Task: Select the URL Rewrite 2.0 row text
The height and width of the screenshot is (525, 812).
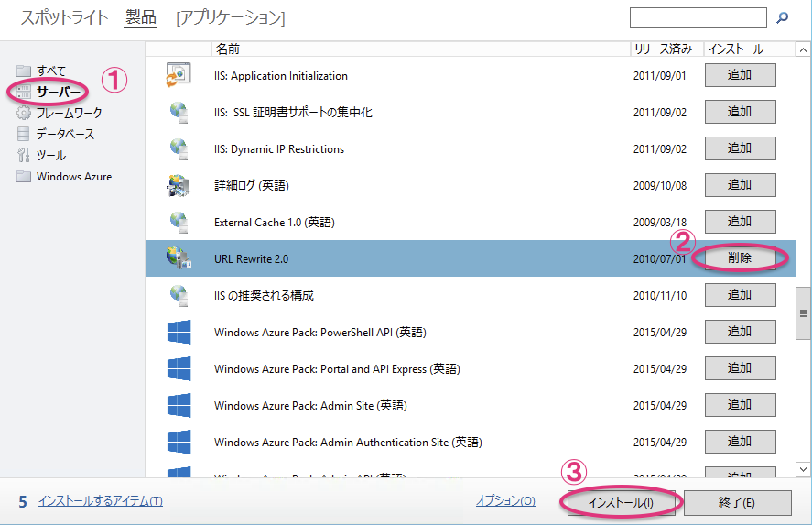Action: click(x=251, y=258)
